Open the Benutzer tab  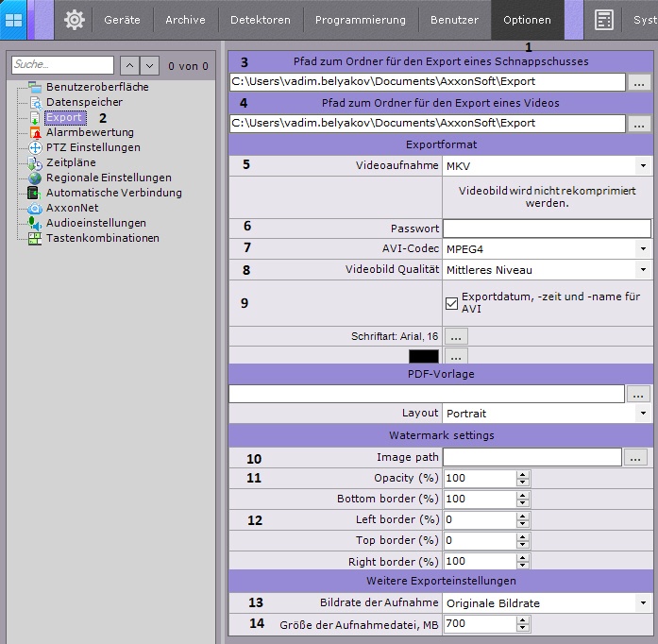click(x=454, y=20)
